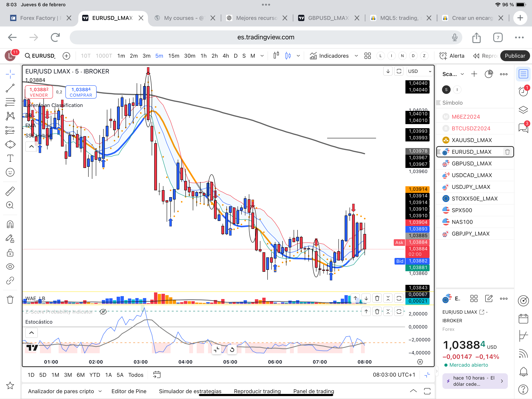Move the WAE_LB pane down
The image size is (532, 399).
tap(366, 298)
